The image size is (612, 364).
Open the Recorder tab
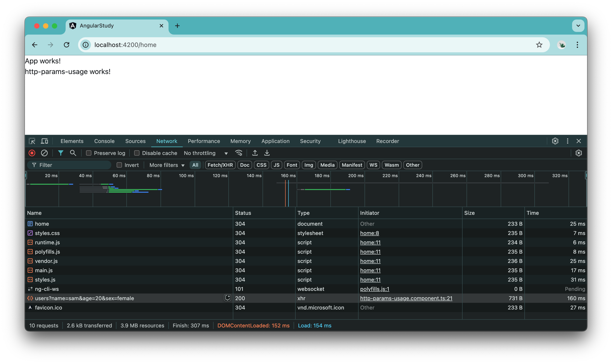(x=388, y=141)
